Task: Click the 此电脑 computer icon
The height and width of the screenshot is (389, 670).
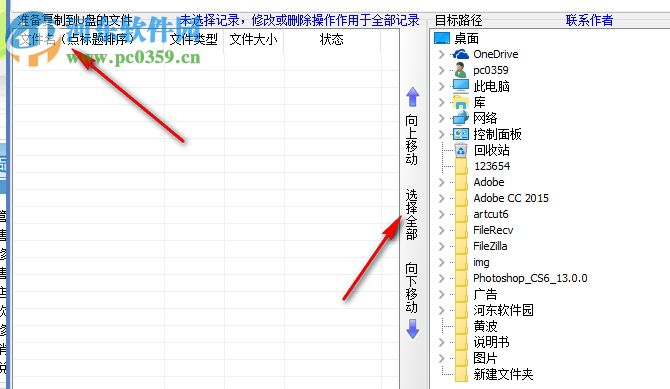Action: coord(461,86)
